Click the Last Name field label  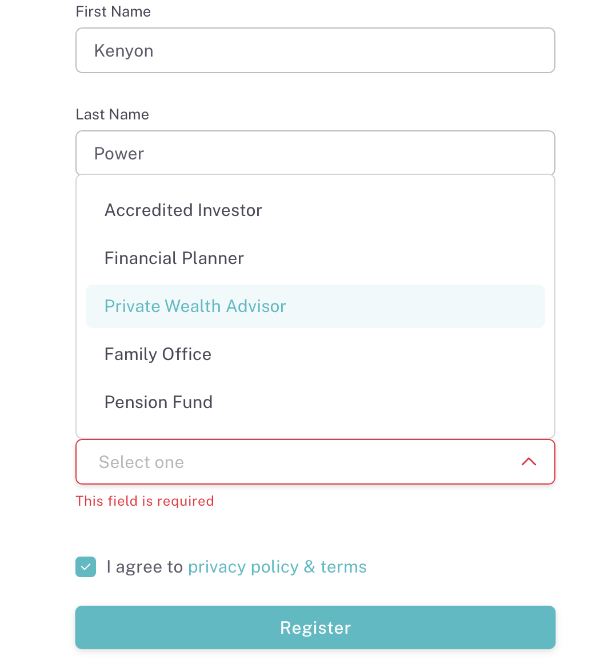112,114
